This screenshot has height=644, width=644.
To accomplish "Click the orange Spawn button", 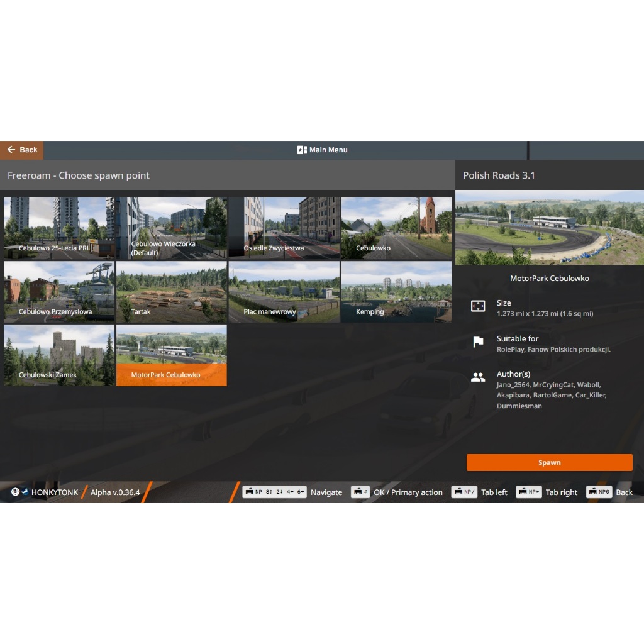I will point(549,462).
